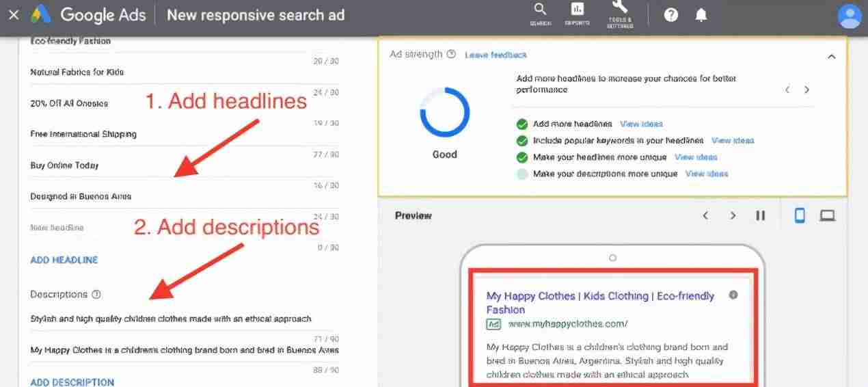Click the New responsive search ad title
Viewport: 868px width, 387px height.
tap(256, 14)
